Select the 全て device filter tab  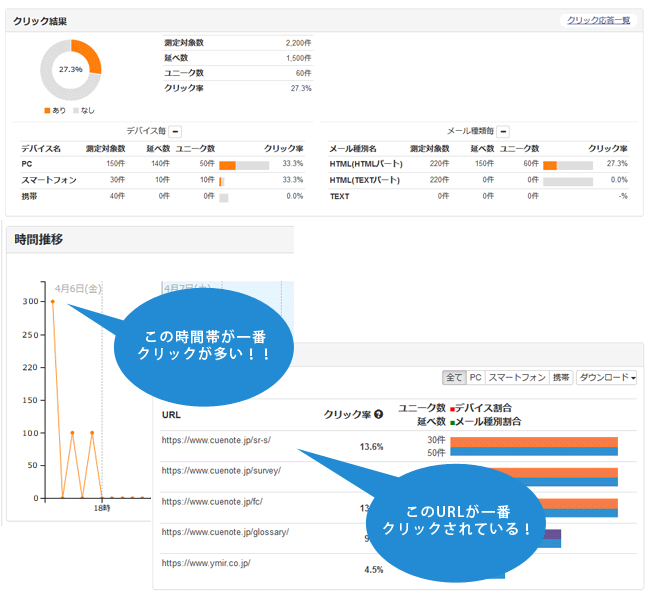[x=454, y=377]
